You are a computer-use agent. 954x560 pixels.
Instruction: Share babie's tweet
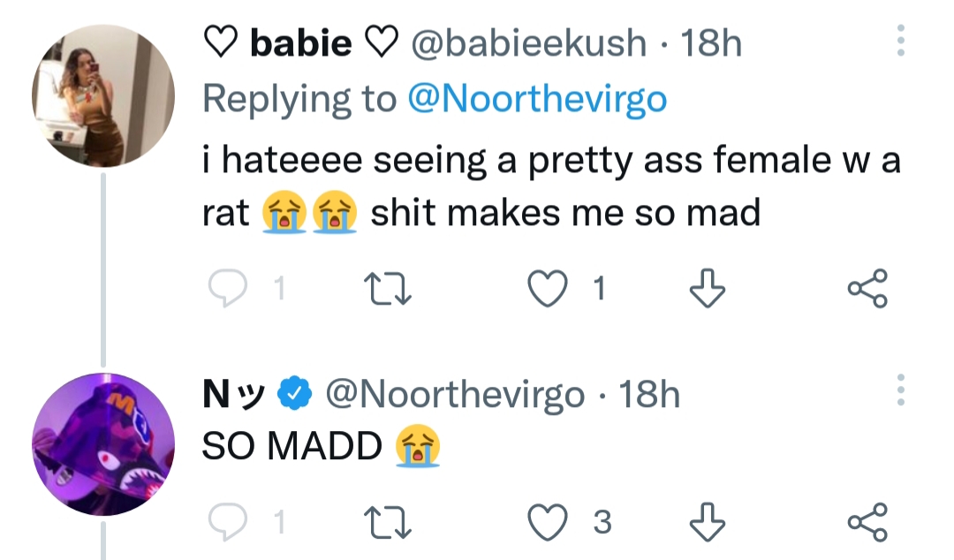coord(868,288)
